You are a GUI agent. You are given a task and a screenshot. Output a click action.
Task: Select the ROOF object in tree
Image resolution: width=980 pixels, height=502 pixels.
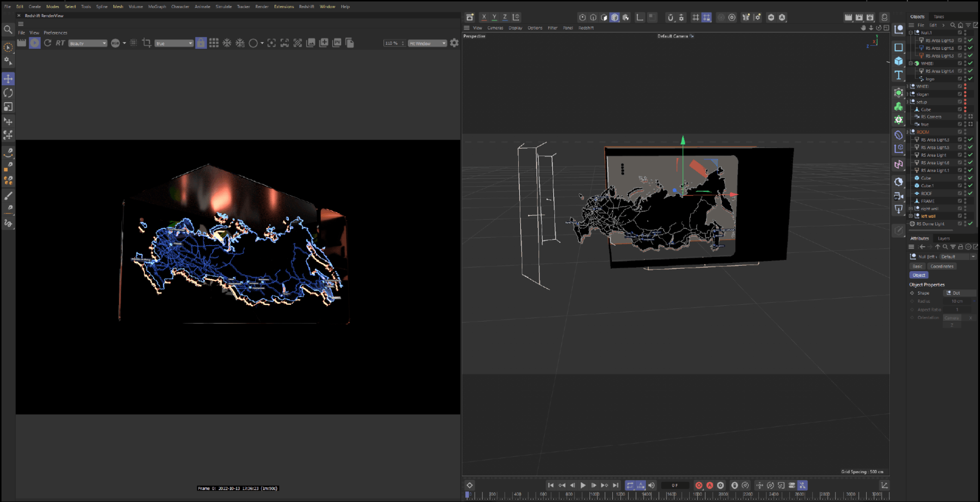(926, 193)
